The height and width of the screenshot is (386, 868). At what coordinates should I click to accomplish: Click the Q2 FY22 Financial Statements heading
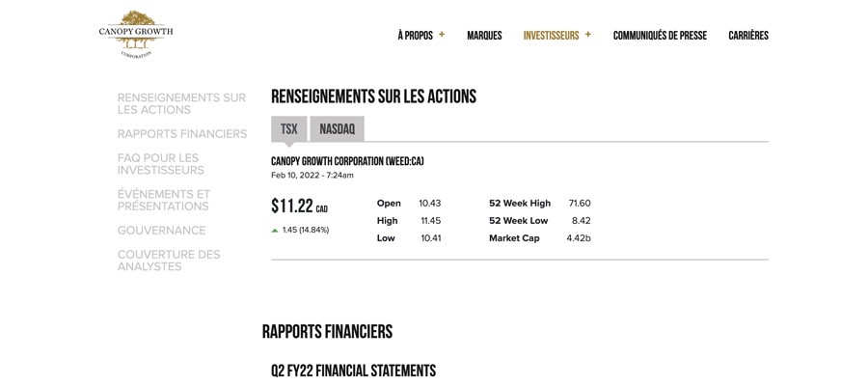pyautogui.click(x=354, y=370)
